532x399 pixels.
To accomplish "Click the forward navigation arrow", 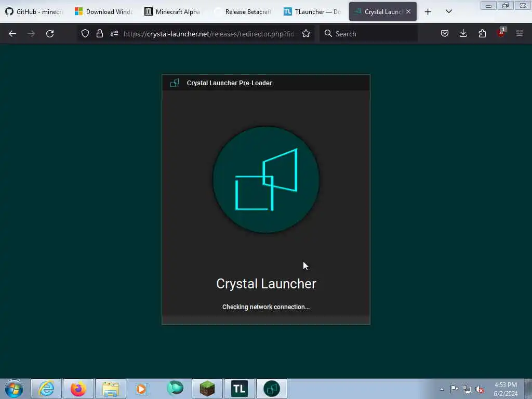I will point(31,34).
